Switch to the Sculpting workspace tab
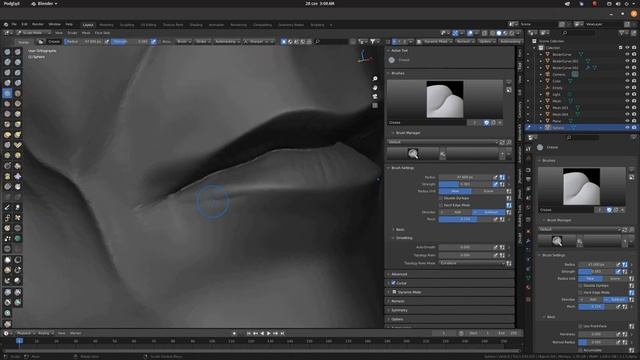 point(127,25)
